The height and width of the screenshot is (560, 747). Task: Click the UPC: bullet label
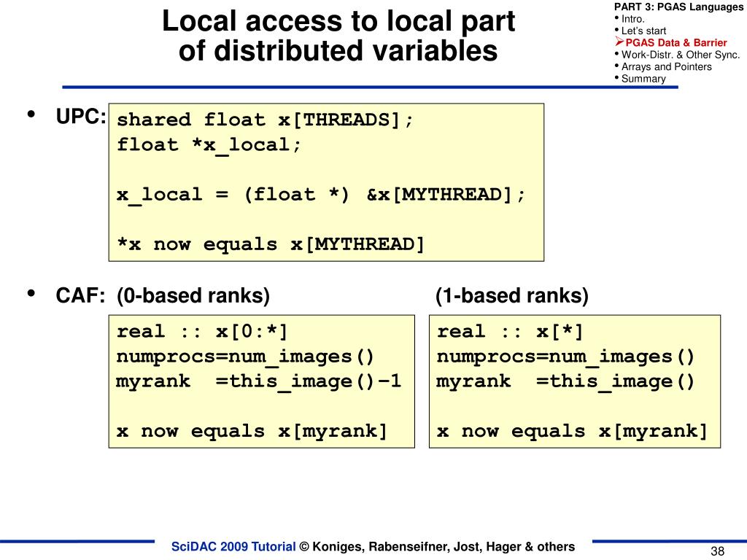point(80,117)
